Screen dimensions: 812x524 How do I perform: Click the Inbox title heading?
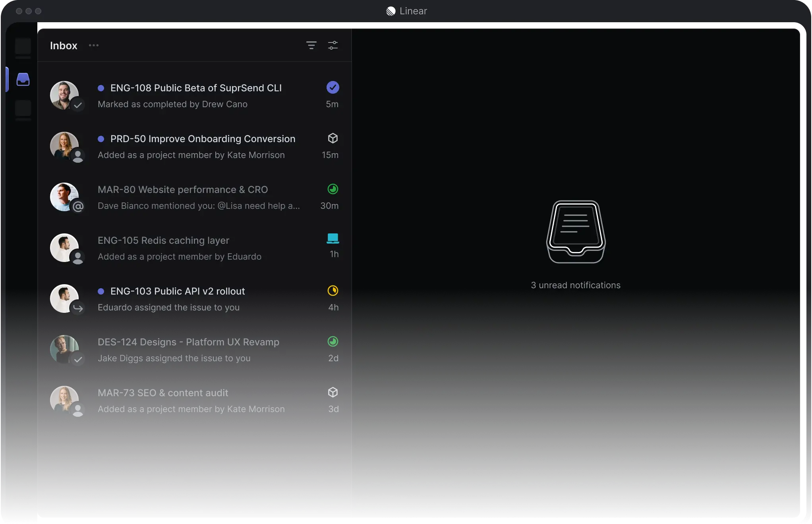(64, 46)
